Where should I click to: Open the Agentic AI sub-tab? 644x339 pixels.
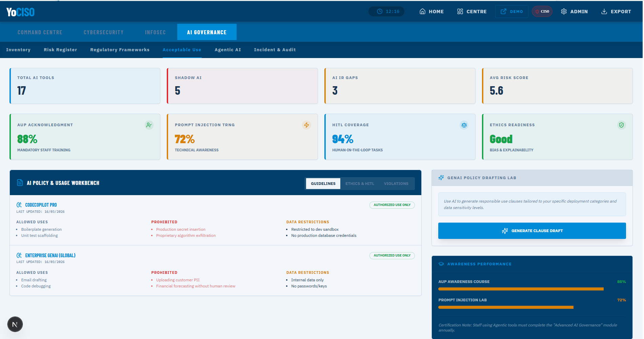[x=228, y=50]
